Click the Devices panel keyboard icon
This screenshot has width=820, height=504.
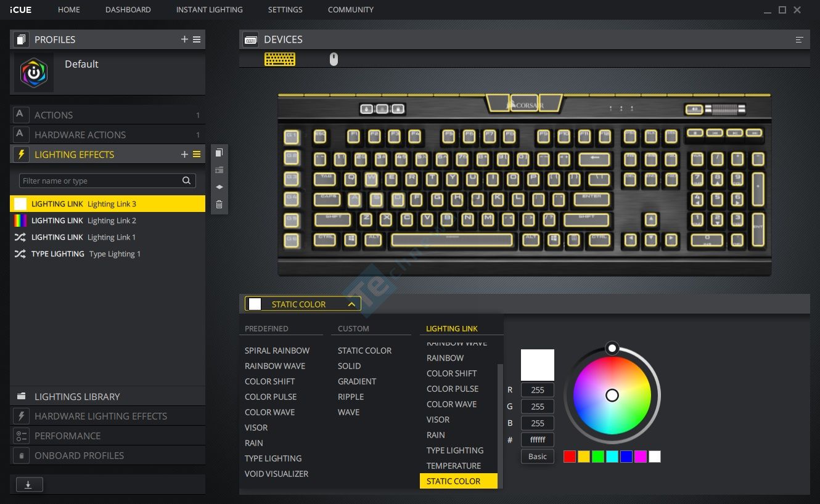250,39
